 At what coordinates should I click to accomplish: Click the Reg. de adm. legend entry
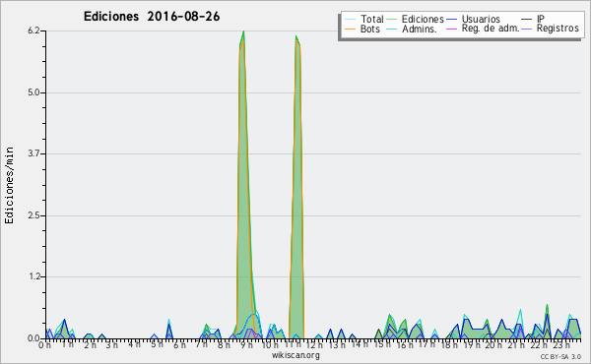[x=483, y=29]
